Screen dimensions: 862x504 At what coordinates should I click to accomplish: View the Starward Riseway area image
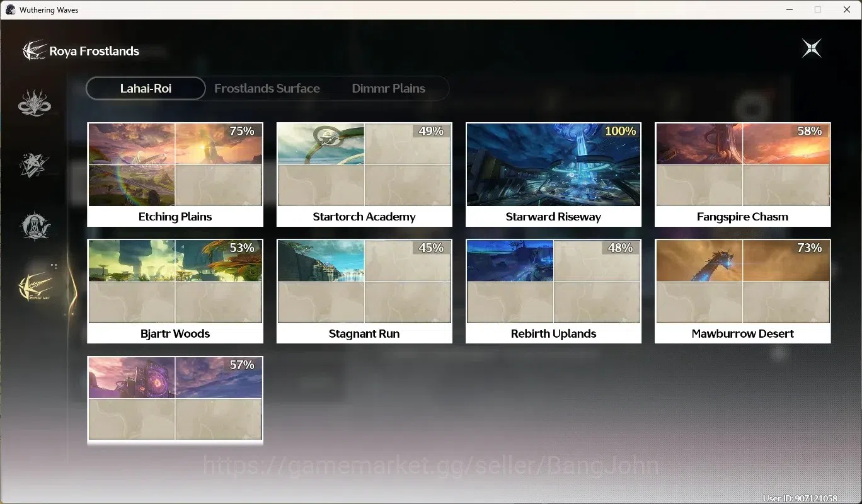click(553, 164)
